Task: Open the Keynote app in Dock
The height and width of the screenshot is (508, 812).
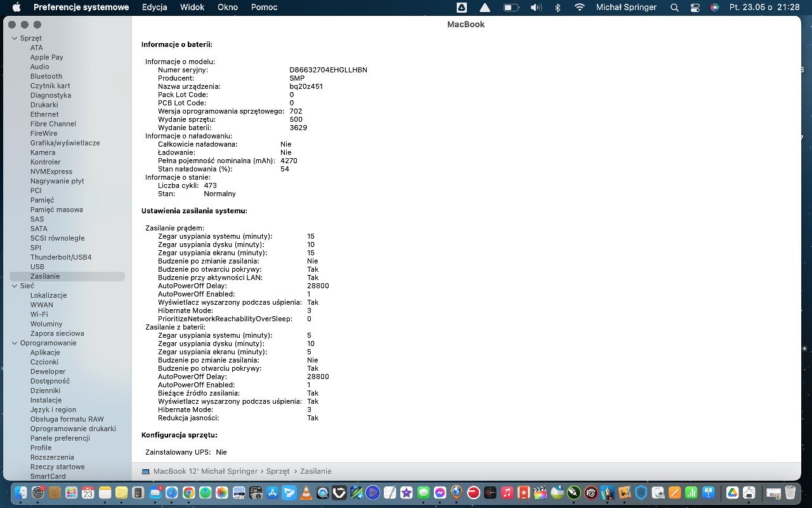Action: tap(708, 493)
